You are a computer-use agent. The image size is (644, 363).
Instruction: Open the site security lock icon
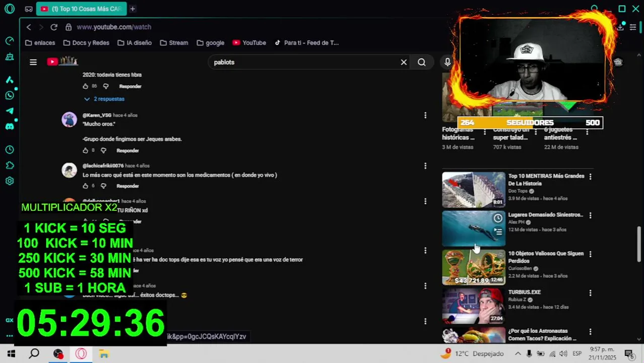(x=68, y=27)
